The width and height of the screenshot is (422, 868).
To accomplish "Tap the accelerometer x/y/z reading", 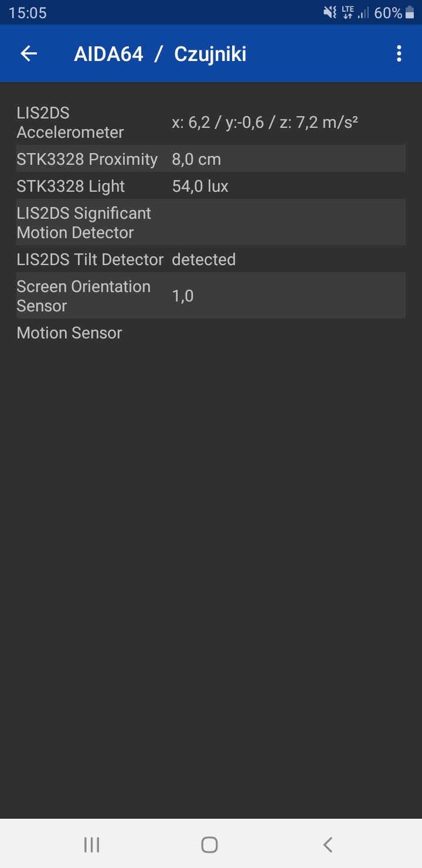I will (x=265, y=123).
